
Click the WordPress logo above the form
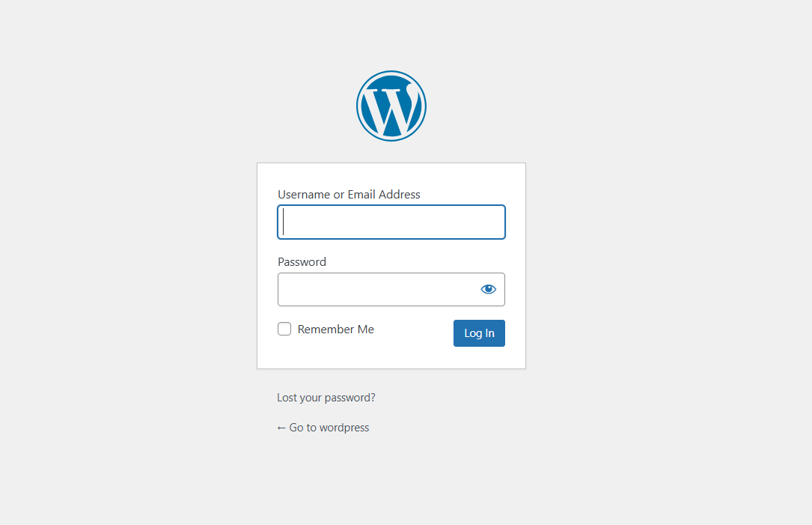(x=391, y=106)
